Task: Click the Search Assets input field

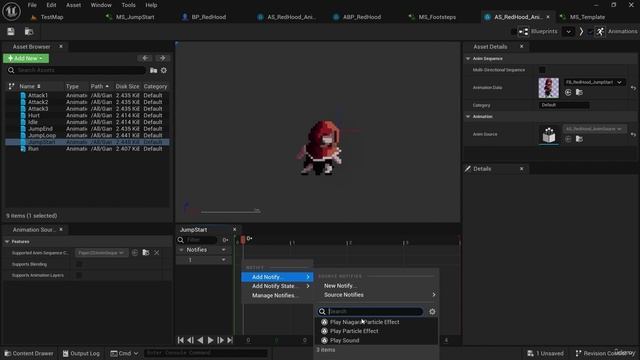Action: click(x=76, y=70)
